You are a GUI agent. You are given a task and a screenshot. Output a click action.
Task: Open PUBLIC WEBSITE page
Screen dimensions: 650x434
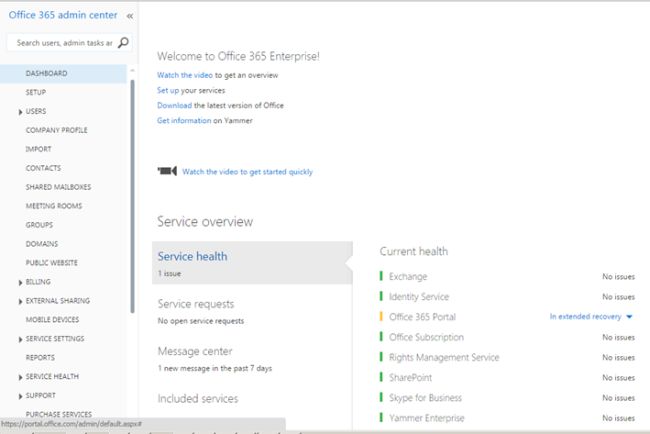pos(51,263)
